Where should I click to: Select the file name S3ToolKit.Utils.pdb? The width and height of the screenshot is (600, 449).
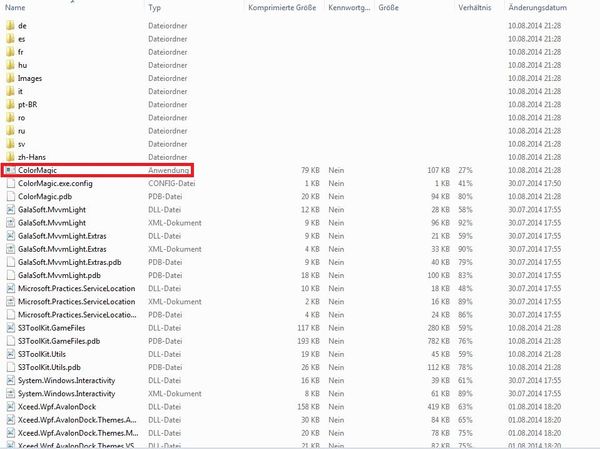coord(49,367)
